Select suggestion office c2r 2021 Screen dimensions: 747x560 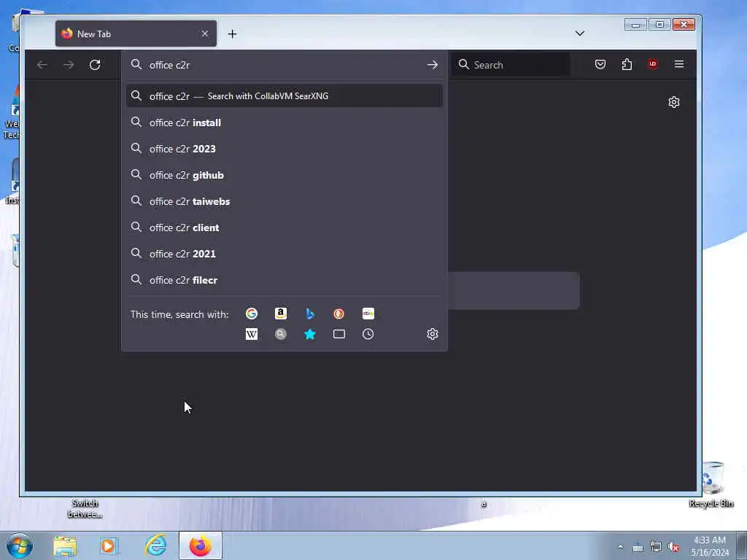(x=285, y=253)
